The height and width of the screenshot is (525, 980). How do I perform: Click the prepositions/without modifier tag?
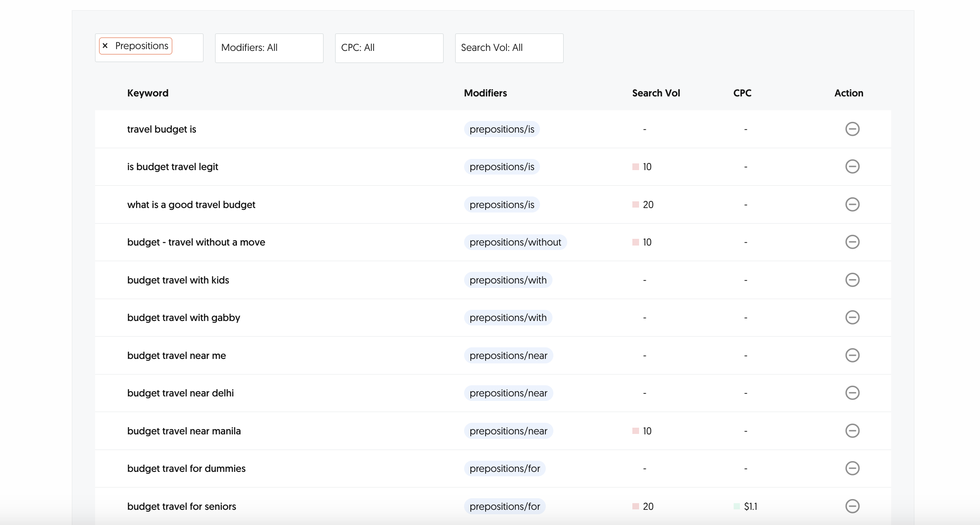(515, 242)
